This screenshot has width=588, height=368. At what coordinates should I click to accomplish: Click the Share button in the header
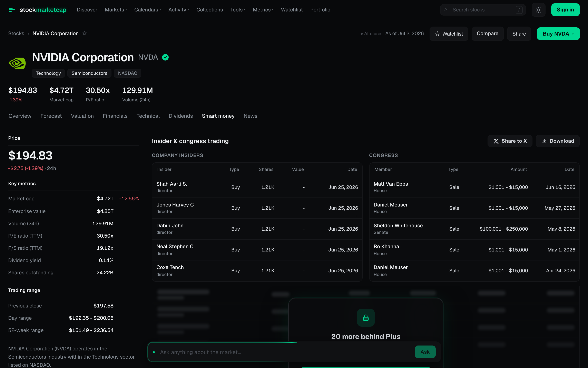pos(519,34)
